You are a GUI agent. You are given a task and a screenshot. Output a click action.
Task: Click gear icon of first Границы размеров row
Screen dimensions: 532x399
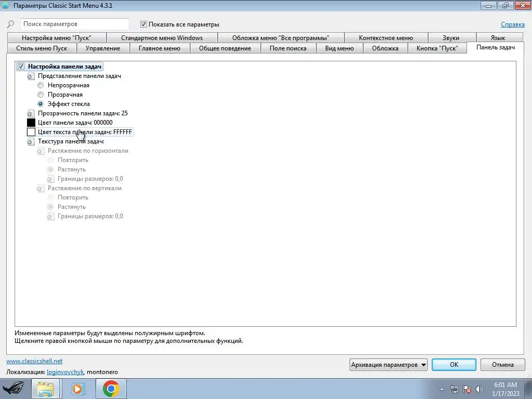50,179
